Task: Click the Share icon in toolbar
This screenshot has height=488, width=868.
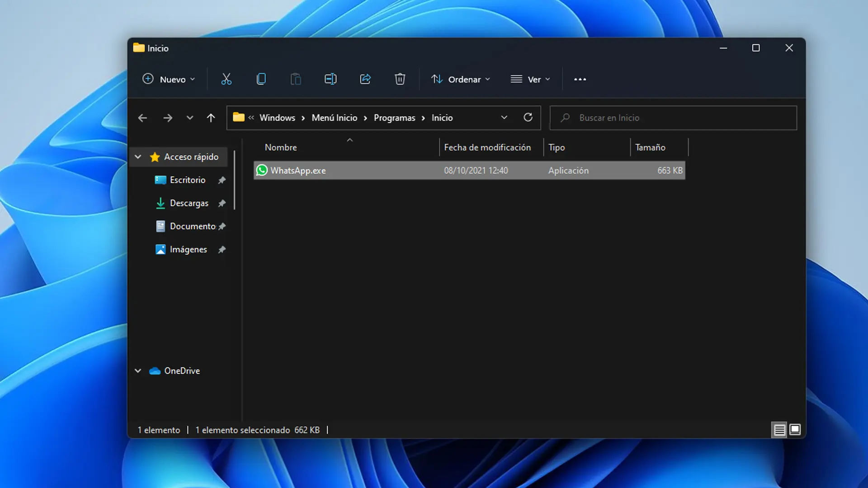Action: click(x=365, y=79)
